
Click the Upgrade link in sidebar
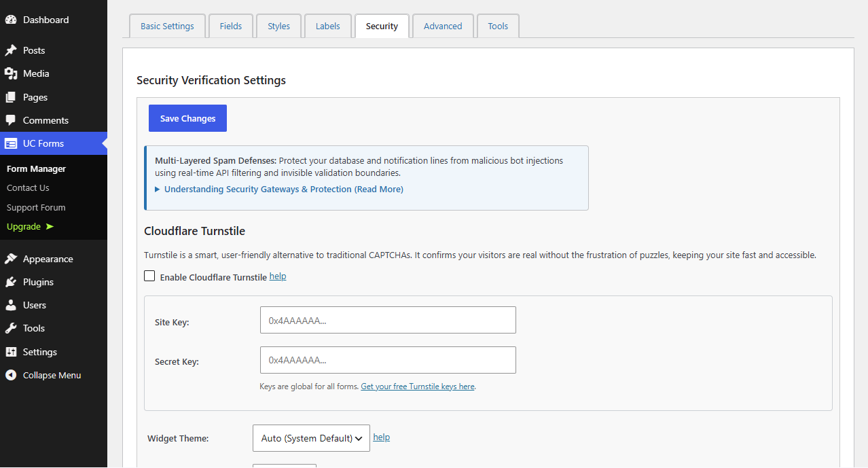[30, 226]
